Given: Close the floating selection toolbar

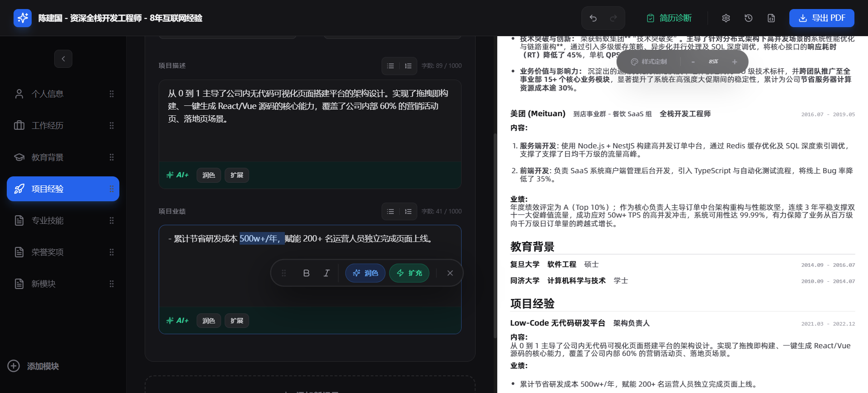Looking at the screenshot, I should click(450, 273).
